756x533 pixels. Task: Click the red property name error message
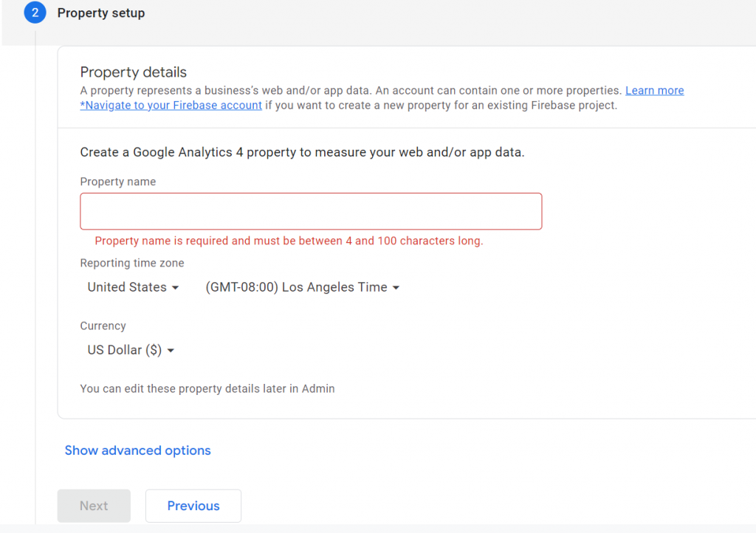point(289,241)
